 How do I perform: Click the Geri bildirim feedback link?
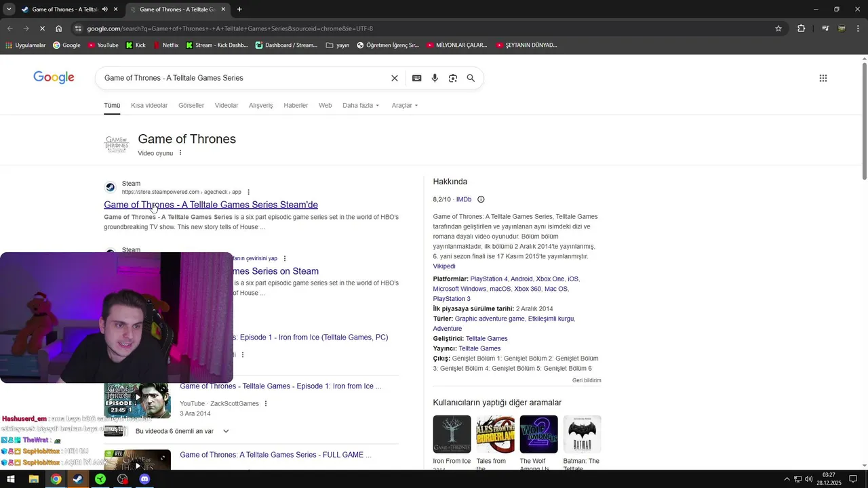(587, 380)
